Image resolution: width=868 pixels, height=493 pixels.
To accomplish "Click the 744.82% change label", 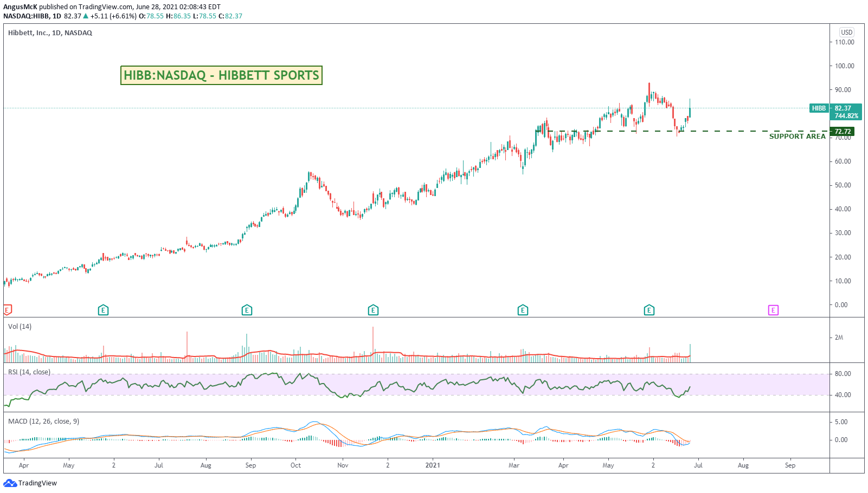I will (x=846, y=116).
